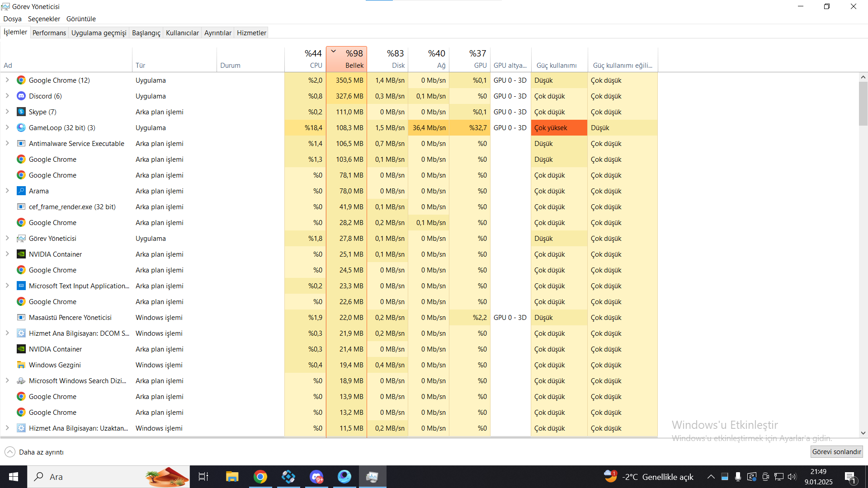Image resolution: width=868 pixels, height=488 pixels.
Task: Click the Windows Gezgini folder icon
Action: pyautogui.click(x=21, y=365)
